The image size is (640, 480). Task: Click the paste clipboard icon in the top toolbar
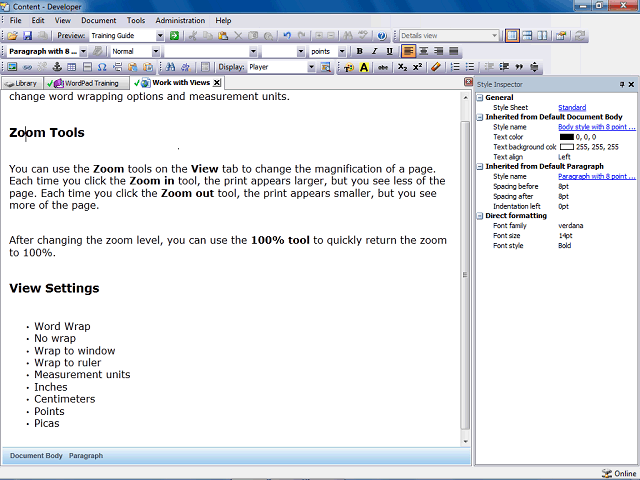tap(223, 36)
